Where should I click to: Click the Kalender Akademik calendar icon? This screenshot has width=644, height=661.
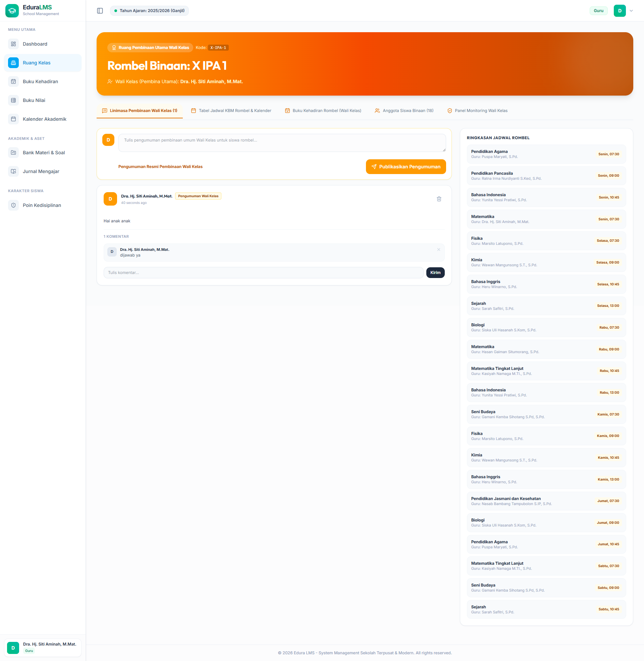coord(13,119)
